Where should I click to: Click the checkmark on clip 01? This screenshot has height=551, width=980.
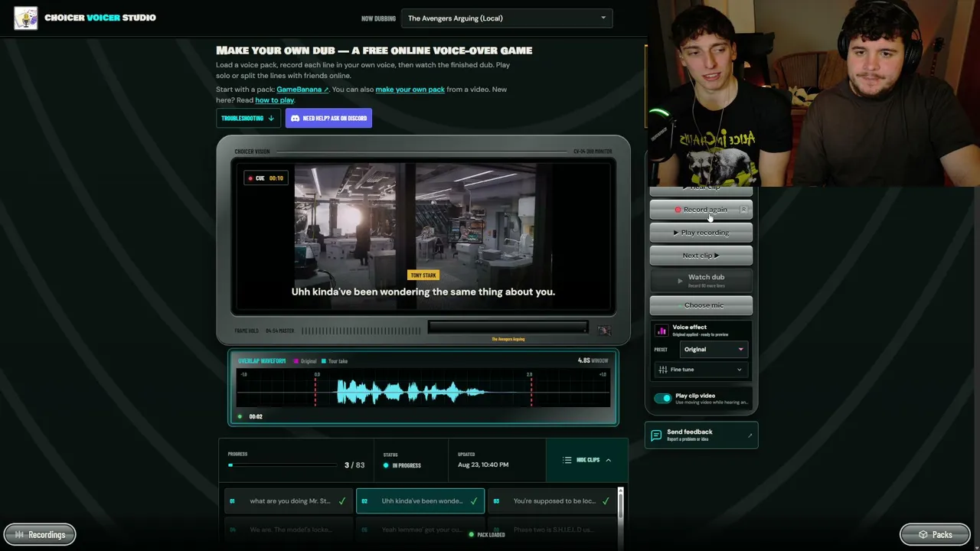point(342,501)
